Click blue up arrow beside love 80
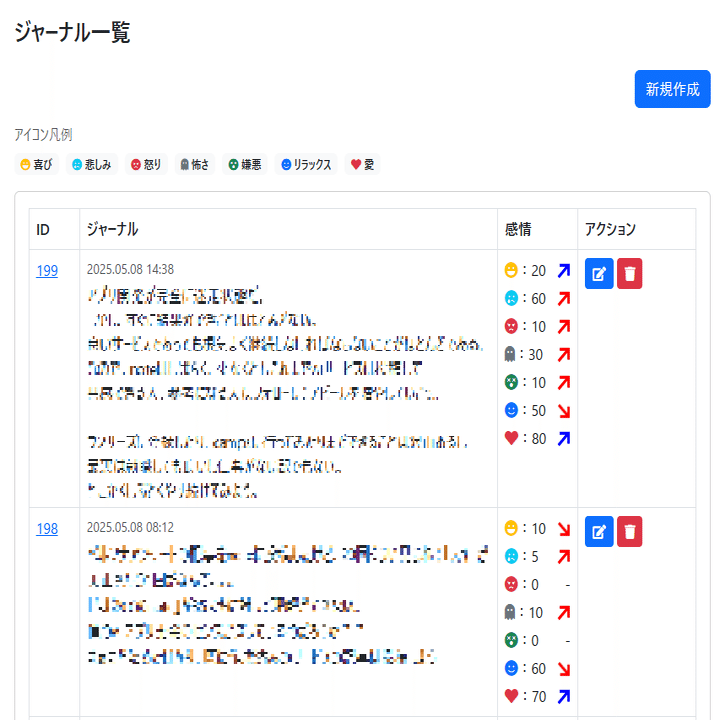Image resolution: width=720 pixels, height=720 pixels. [564, 439]
